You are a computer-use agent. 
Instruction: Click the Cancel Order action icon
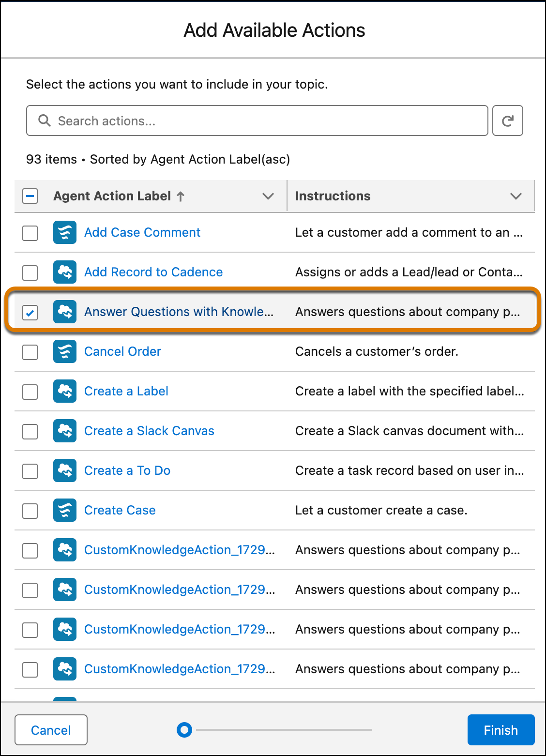coord(64,351)
